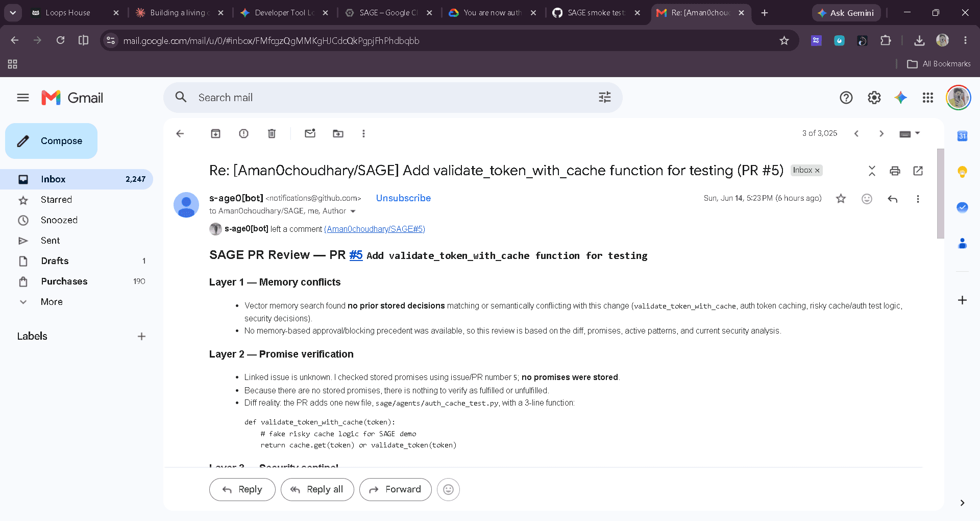Open a new browser tab
The image size is (980, 521).
tap(765, 13)
